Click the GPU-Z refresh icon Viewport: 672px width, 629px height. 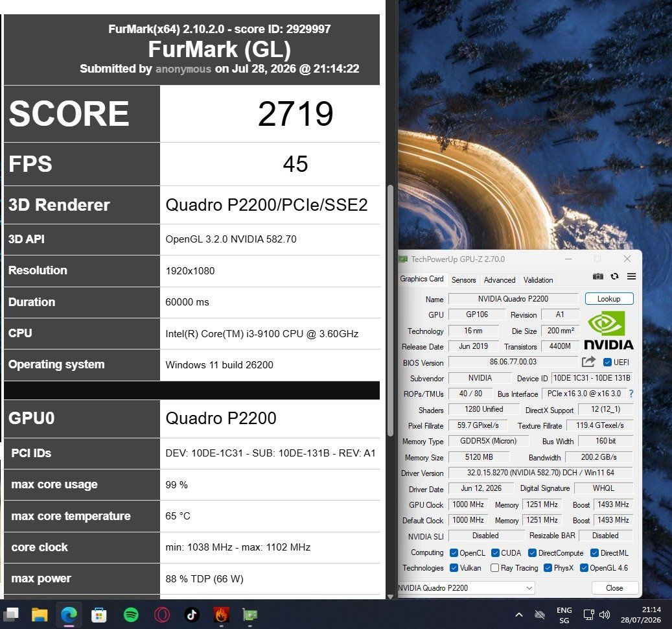click(x=614, y=276)
